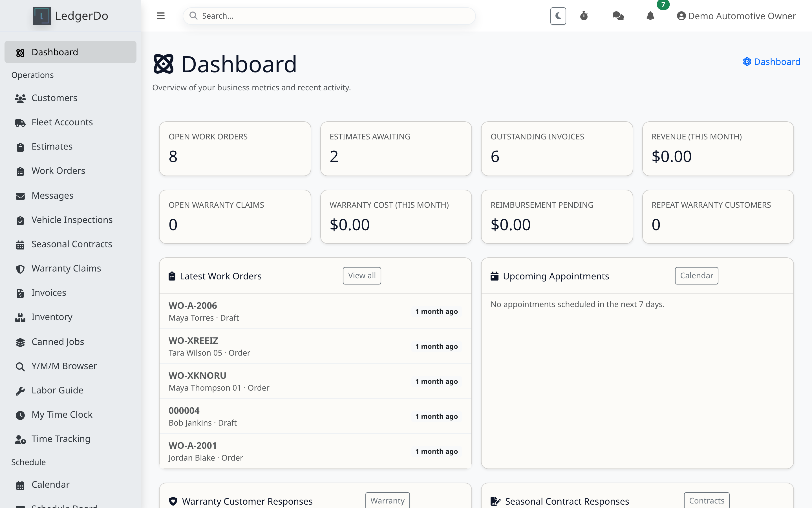Click the Inventory boxes icon
The width and height of the screenshot is (812, 508).
[20, 317]
